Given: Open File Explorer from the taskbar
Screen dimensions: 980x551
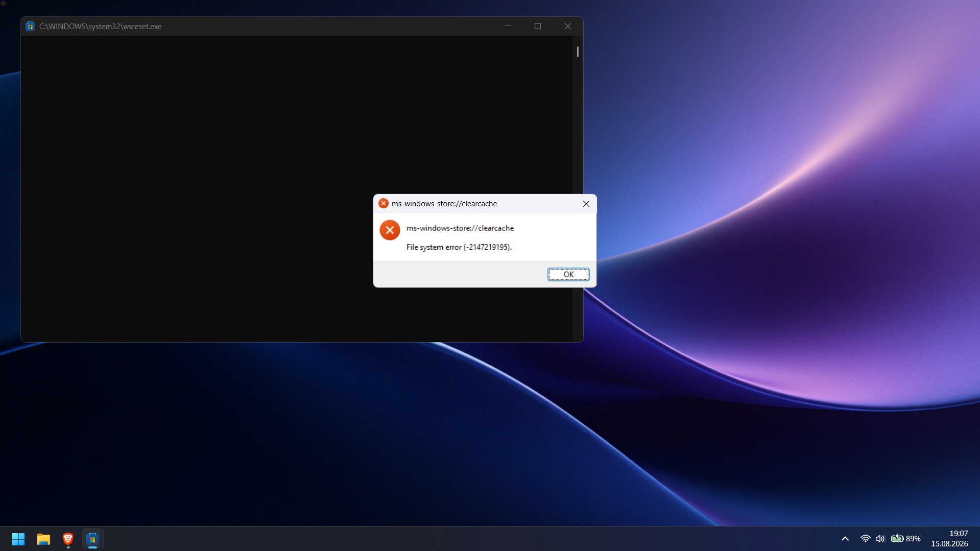Looking at the screenshot, I should 43,539.
